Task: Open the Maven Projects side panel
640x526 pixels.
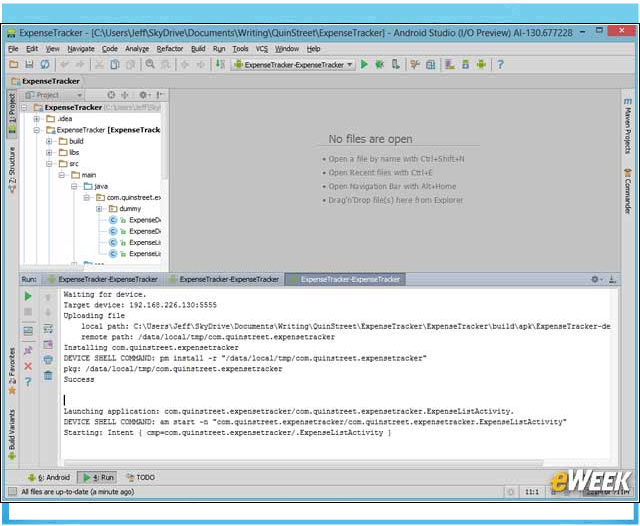Action: (x=627, y=127)
